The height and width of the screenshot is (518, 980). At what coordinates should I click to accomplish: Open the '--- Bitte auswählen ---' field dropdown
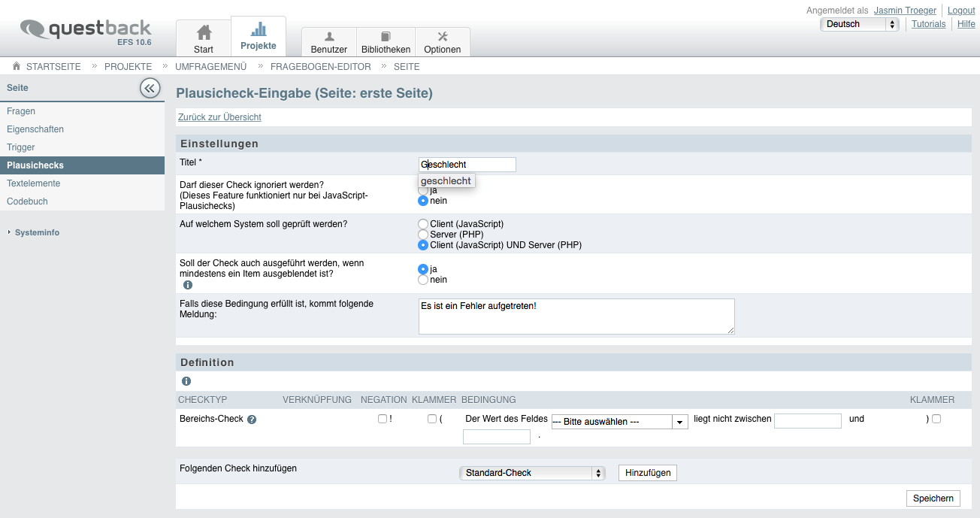(620, 422)
